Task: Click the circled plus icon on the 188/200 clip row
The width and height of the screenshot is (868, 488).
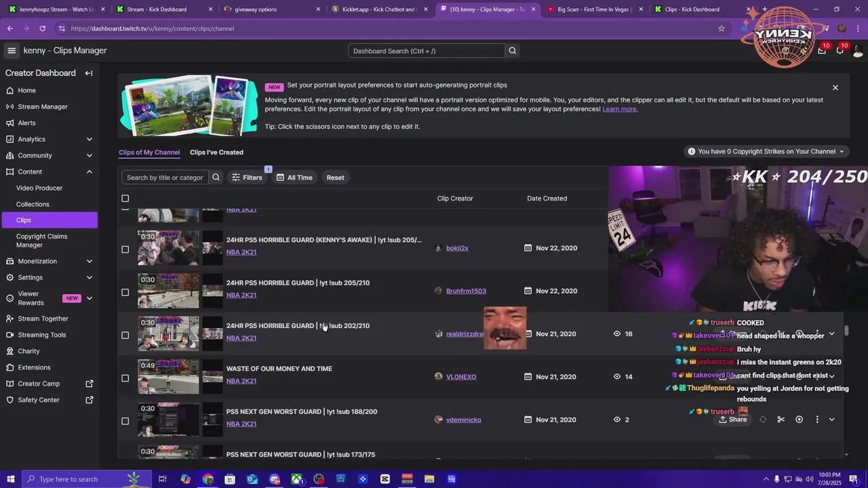Action: tap(799, 420)
